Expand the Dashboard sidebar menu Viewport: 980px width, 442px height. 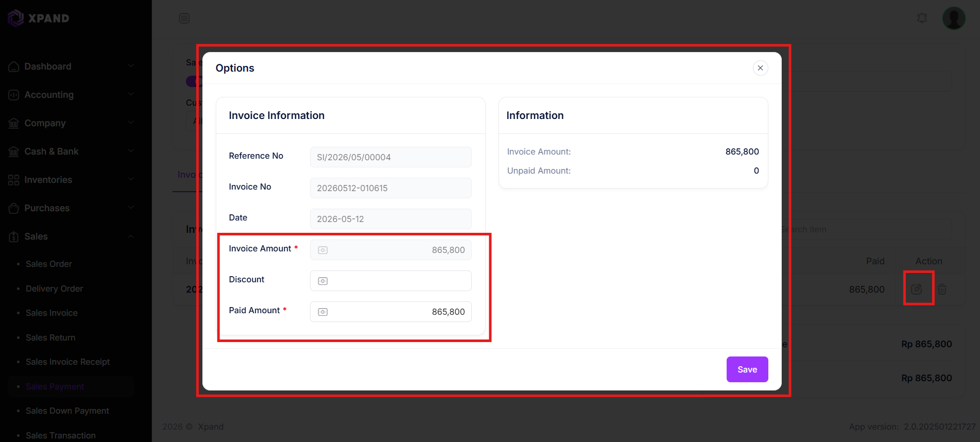click(71, 66)
